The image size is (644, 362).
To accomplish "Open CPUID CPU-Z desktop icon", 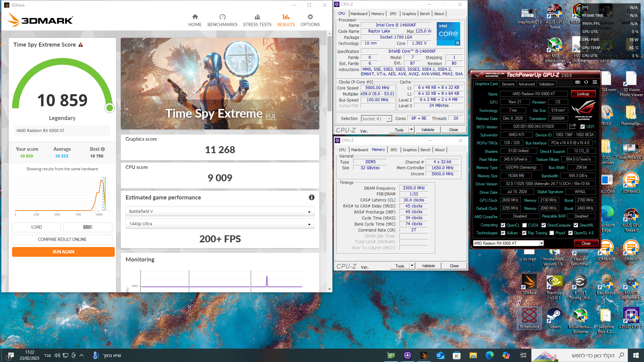I will pyautogui.click(x=631, y=316).
